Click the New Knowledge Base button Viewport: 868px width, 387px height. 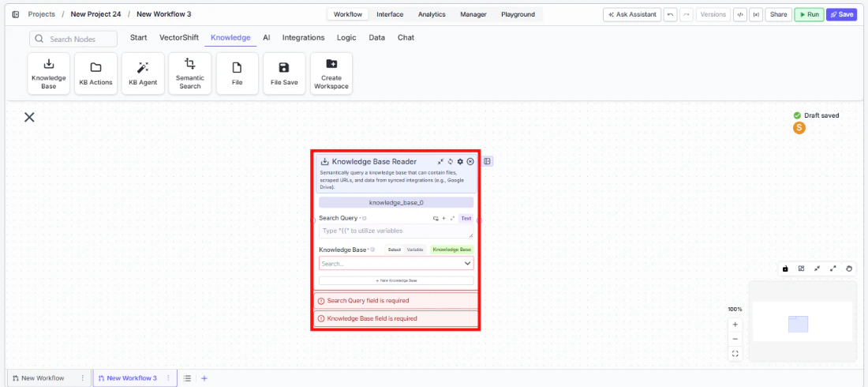(x=396, y=280)
